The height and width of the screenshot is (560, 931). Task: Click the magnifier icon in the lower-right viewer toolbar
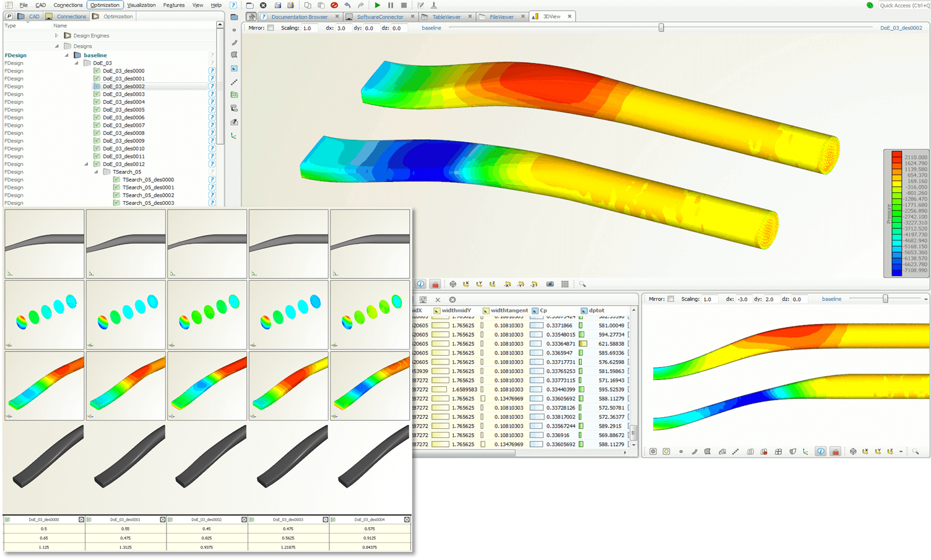(x=916, y=452)
